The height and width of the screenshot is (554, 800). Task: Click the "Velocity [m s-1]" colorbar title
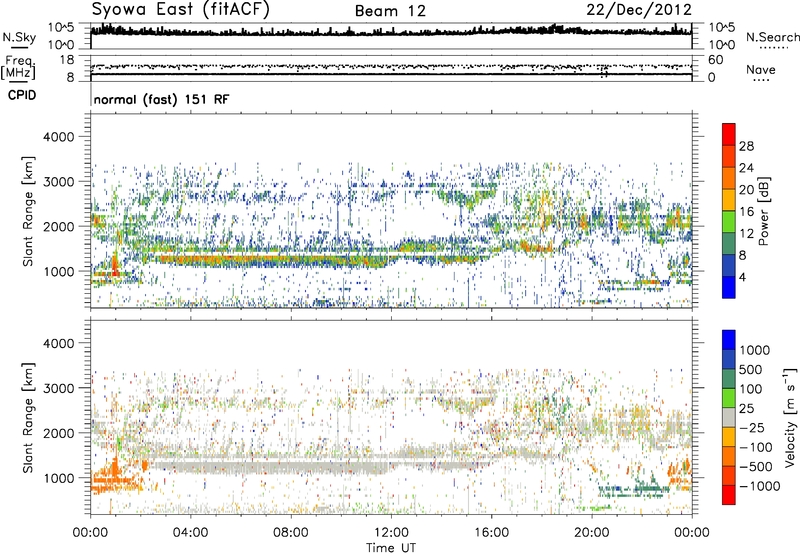(790, 418)
